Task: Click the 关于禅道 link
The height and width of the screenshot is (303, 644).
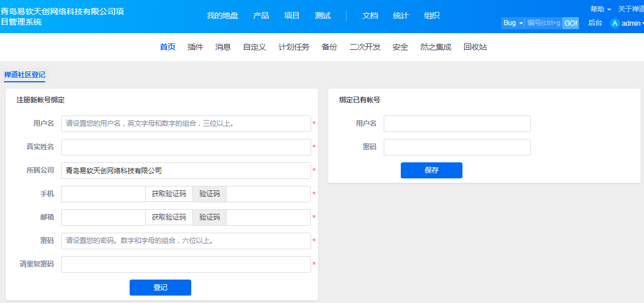Action: tap(631, 9)
